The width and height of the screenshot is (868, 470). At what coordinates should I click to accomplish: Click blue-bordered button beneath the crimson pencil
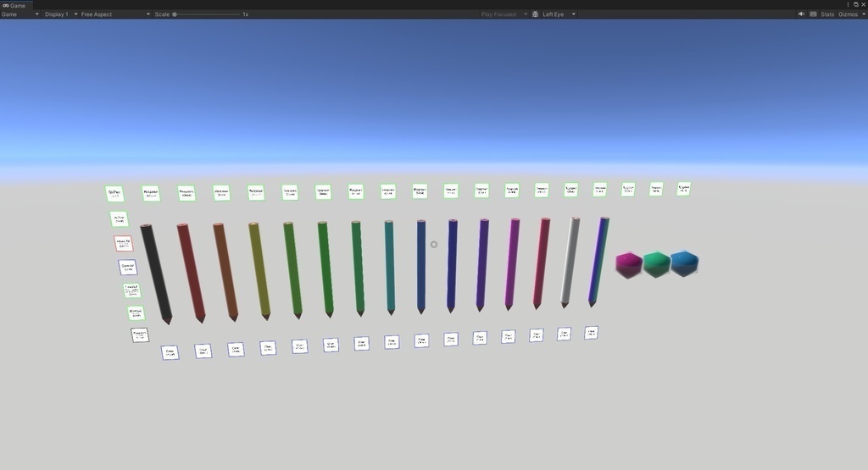pyautogui.click(x=536, y=335)
